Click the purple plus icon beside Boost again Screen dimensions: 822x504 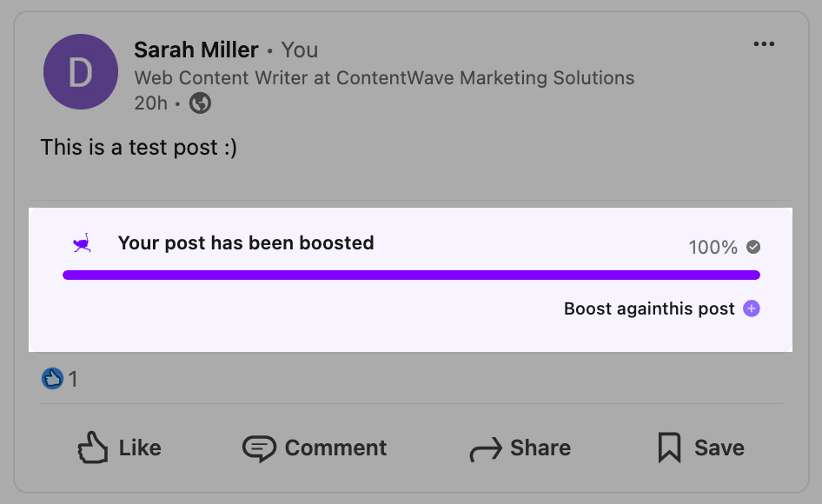point(752,308)
